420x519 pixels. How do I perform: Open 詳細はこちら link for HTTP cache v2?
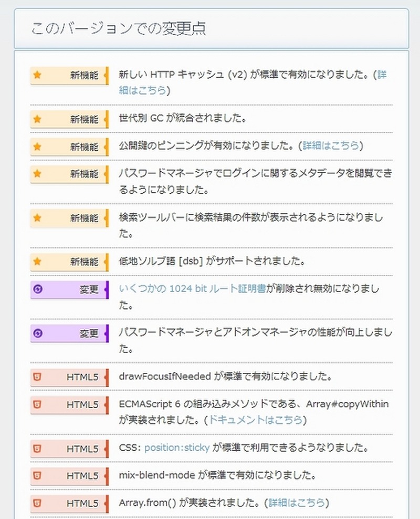(x=143, y=90)
